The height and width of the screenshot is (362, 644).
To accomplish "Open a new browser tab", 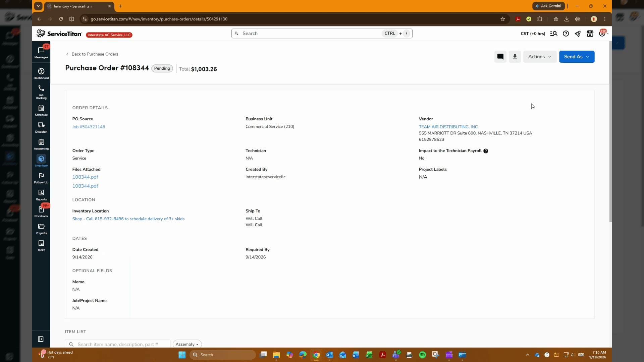I will coord(120,6).
